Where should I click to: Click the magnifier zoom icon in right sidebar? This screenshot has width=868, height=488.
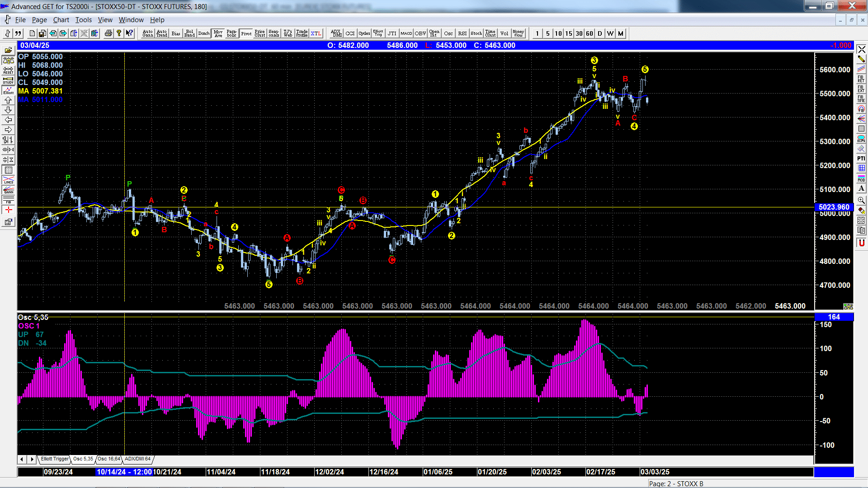861,200
